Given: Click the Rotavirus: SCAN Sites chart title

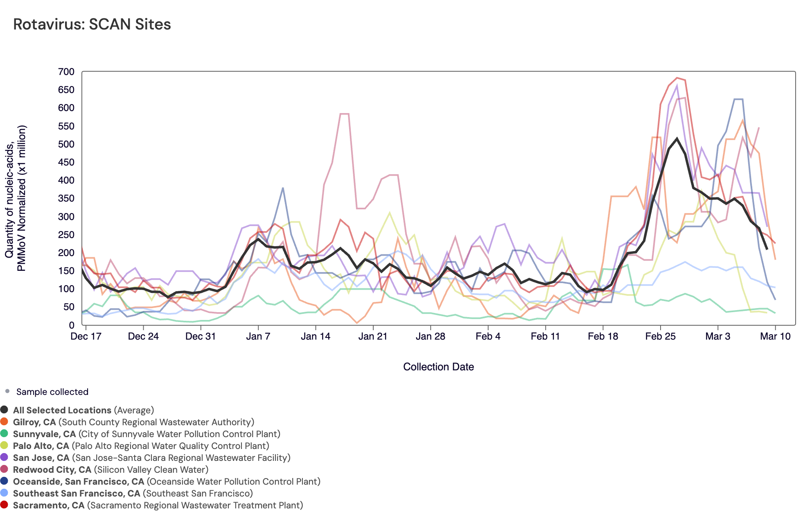Looking at the screenshot, I should (92, 25).
